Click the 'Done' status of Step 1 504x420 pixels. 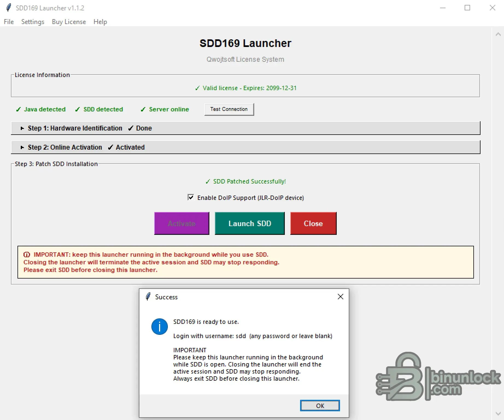click(140, 128)
